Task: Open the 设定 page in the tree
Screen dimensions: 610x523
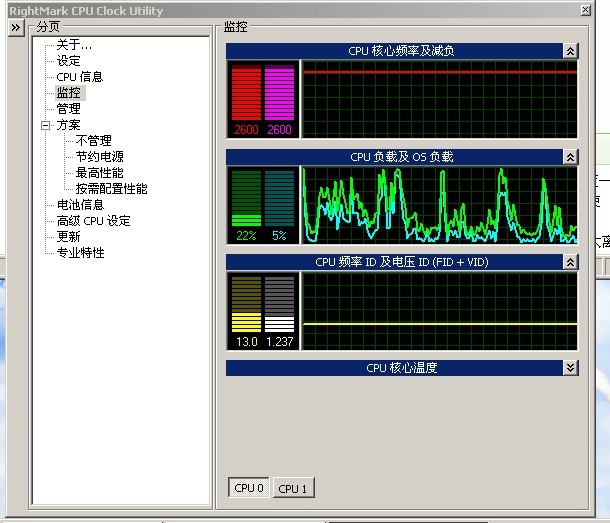Action: pyautogui.click(x=68, y=61)
